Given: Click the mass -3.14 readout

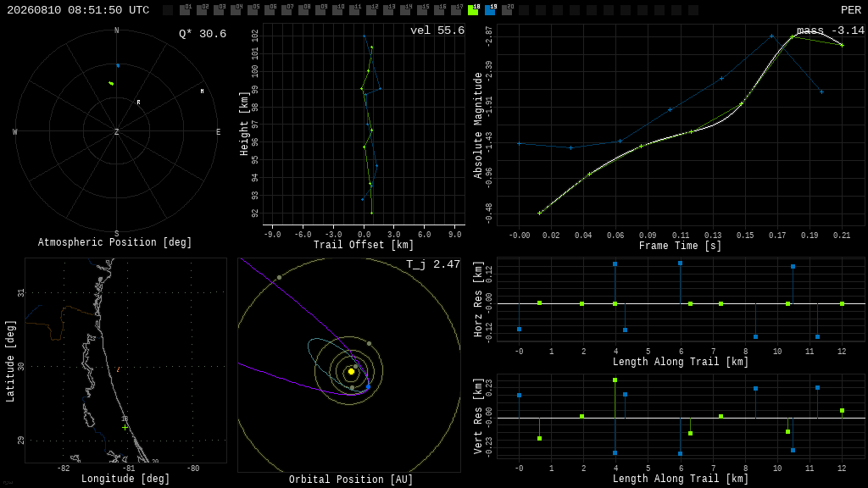Looking at the screenshot, I should (x=831, y=30).
